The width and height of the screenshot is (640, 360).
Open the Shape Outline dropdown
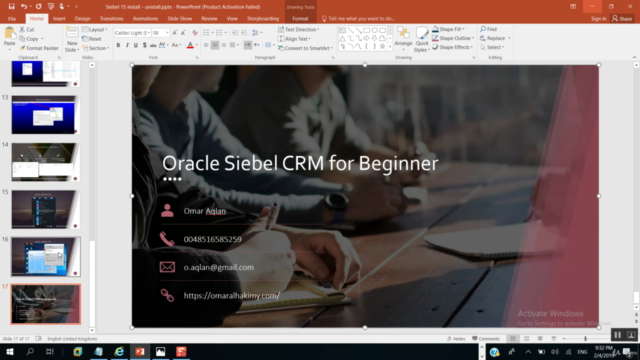[453, 38]
